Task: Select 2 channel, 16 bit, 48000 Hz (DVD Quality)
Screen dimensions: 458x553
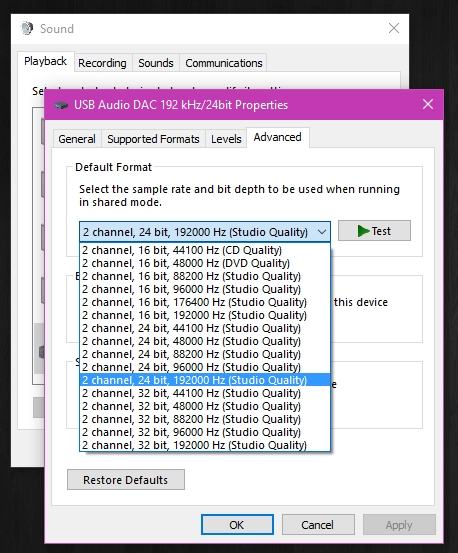Action: [205, 263]
